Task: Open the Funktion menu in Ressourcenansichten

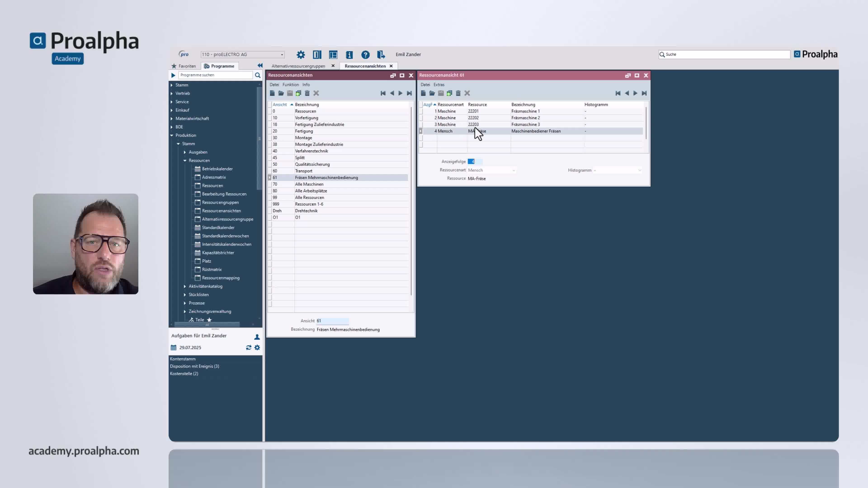Action: pyautogui.click(x=290, y=84)
